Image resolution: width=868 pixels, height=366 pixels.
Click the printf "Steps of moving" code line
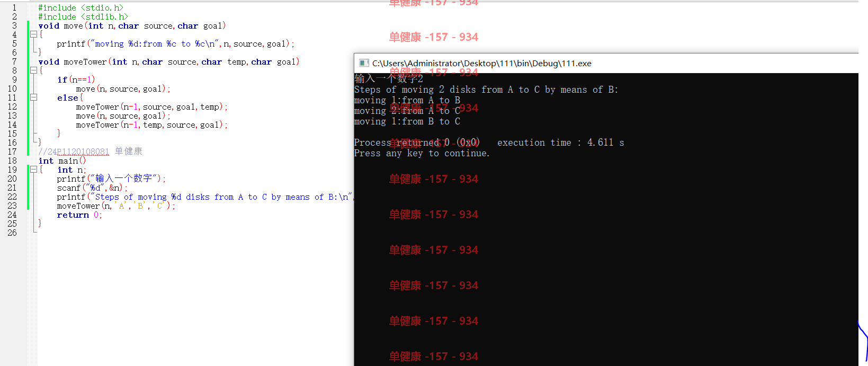[x=205, y=197]
